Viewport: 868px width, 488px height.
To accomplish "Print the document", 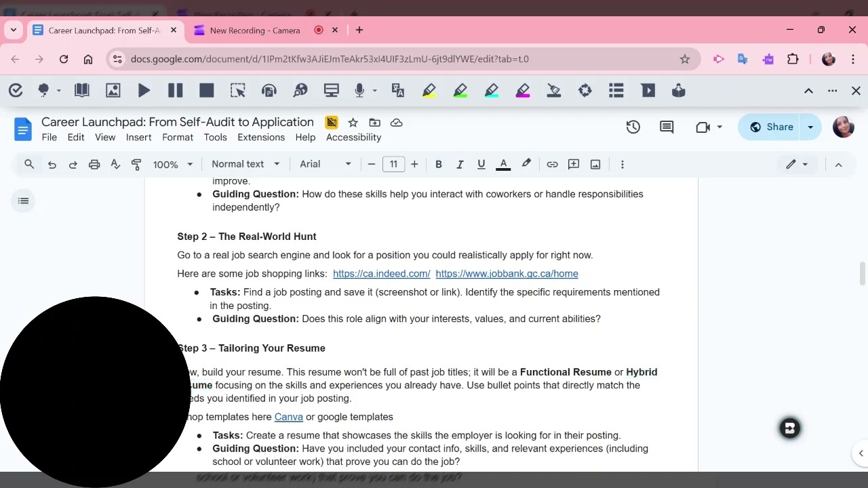I will [x=94, y=164].
